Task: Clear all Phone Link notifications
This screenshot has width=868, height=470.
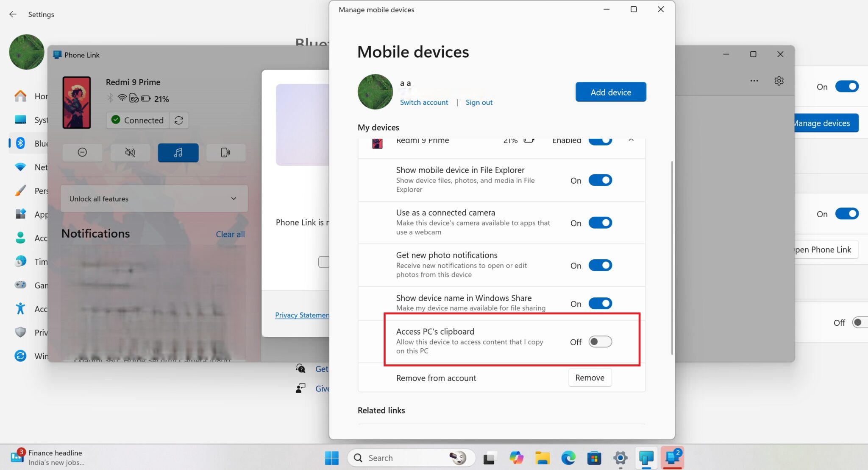Action: [x=230, y=234]
